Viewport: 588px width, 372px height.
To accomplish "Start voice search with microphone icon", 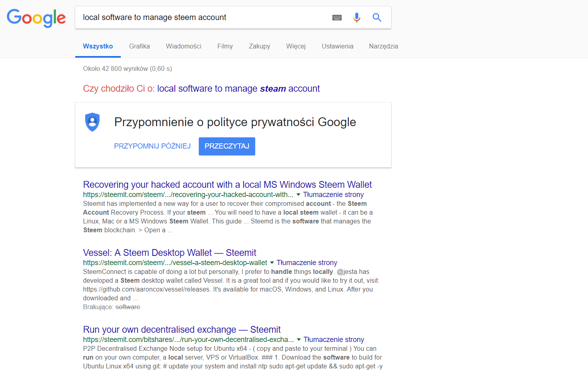I will (357, 18).
